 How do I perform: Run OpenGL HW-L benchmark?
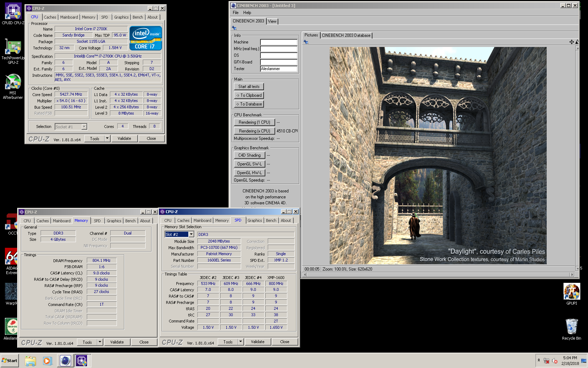pyautogui.click(x=249, y=173)
